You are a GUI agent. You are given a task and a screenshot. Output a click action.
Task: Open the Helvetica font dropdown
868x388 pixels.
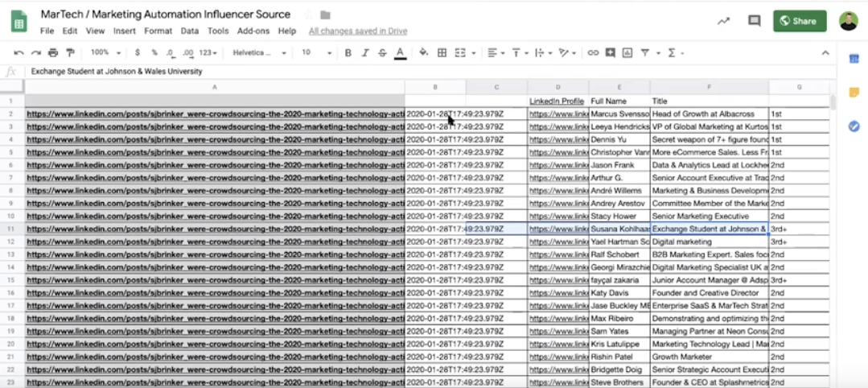pos(260,52)
